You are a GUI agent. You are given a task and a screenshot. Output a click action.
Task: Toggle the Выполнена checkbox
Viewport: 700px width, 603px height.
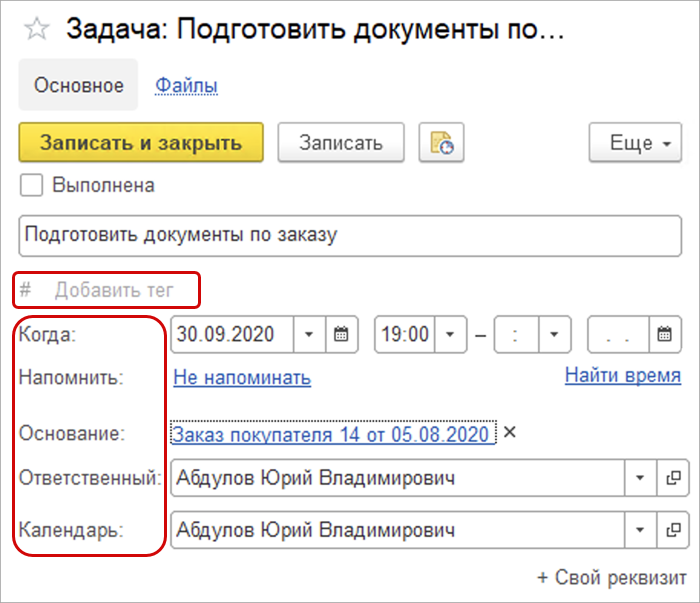tap(33, 185)
